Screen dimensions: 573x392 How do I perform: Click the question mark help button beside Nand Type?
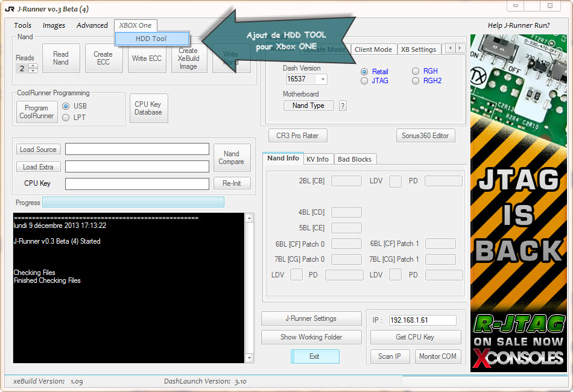click(x=343, y=106)
